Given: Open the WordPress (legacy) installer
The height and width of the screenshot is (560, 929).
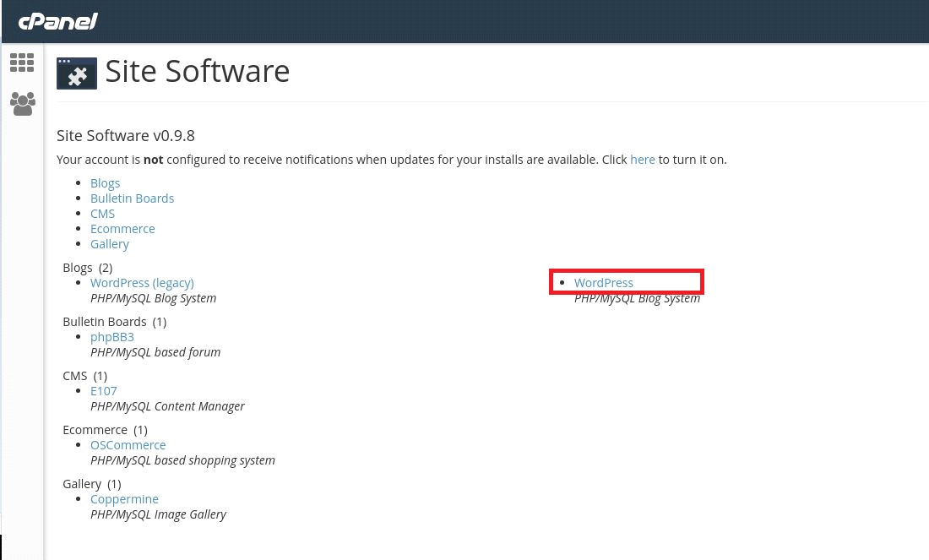Looking at the screenshot, I should point(142,282).
